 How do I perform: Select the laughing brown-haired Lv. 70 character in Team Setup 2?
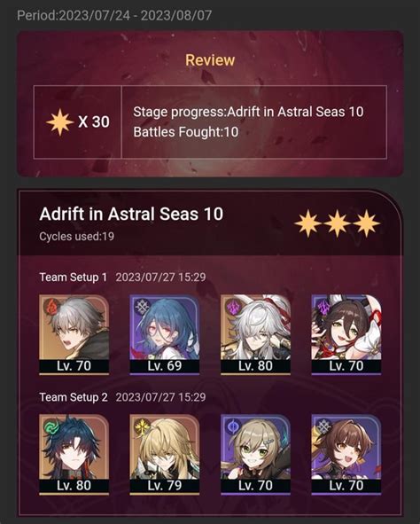click(x=346, y=455)
